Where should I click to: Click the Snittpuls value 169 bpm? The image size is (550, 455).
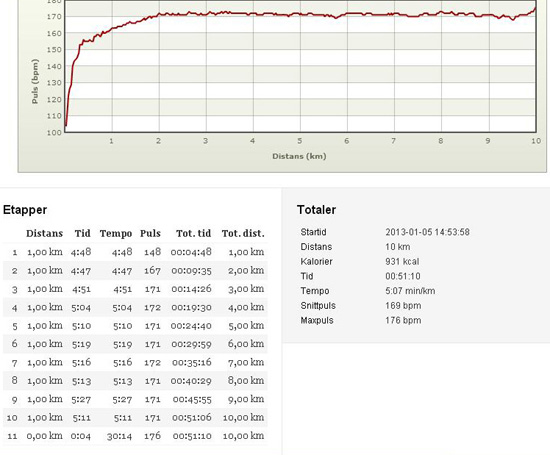(x=403, y=306)
